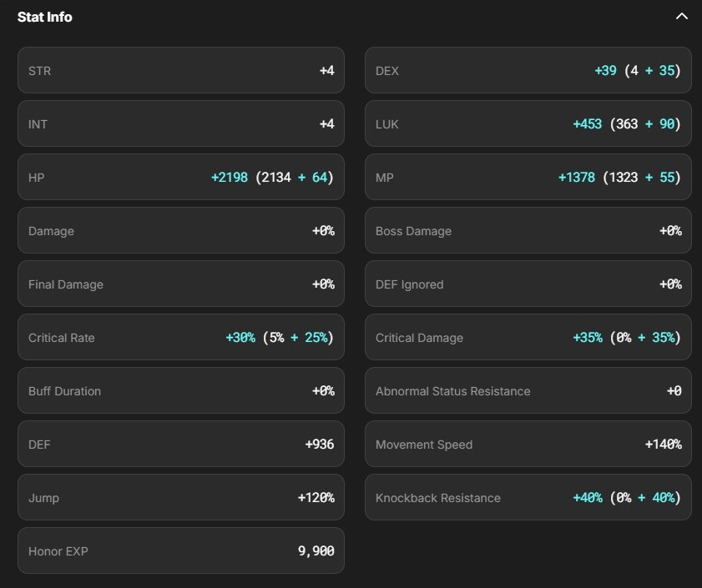The image size is (702, 588).
Task: Click the Damage stat row
Action: (x=180, y=231)
